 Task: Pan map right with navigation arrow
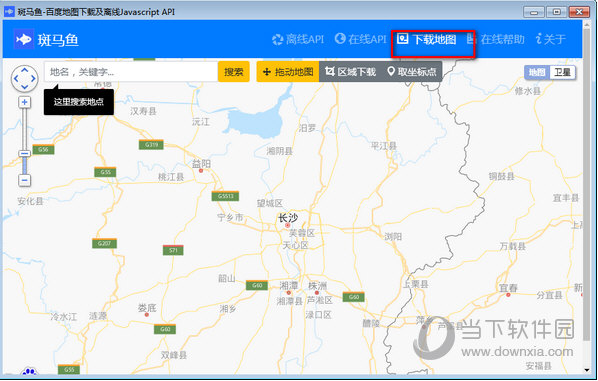[33, 79]
